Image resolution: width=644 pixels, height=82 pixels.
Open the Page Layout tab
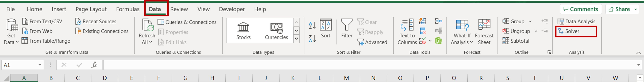pos(91,9)
